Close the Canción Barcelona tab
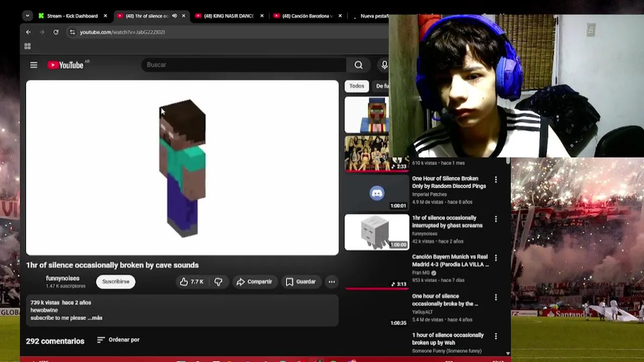 coord(340,16)
